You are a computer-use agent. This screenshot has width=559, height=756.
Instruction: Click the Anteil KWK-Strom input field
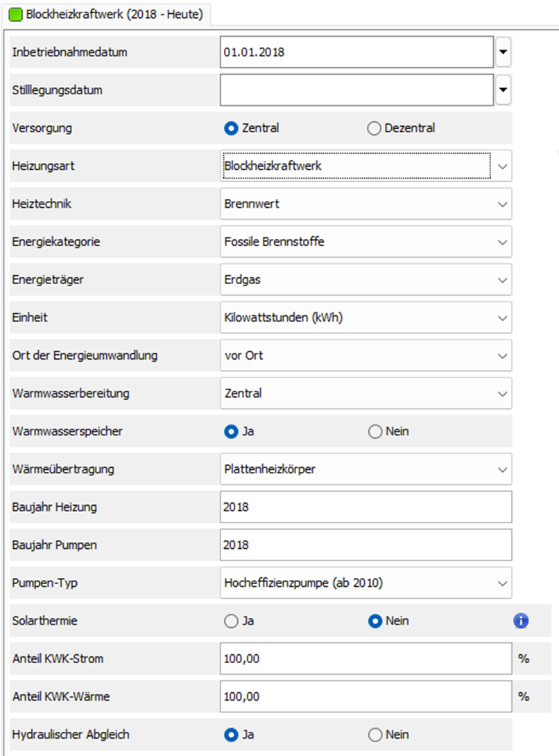click(x=365, y=659)
